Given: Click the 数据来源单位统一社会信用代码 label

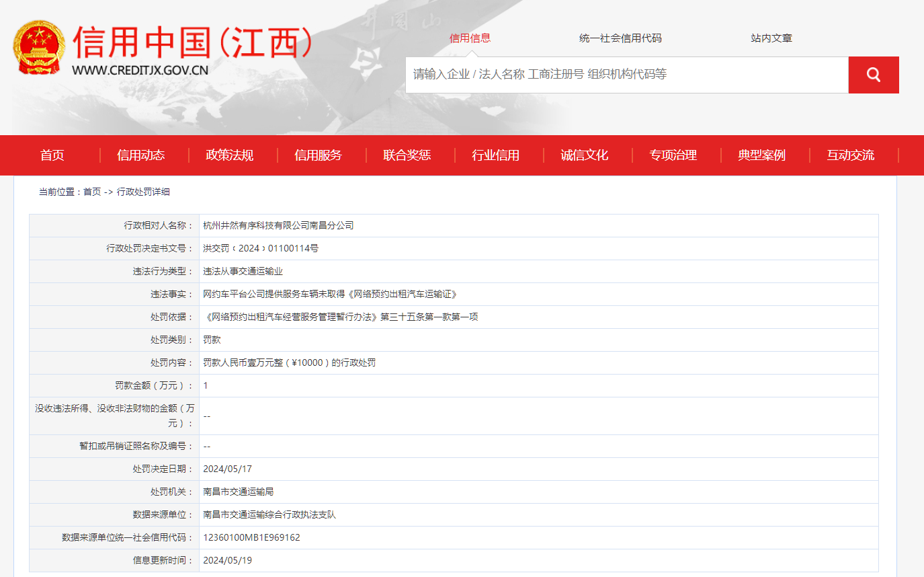Looking at the screenshot, I should (x=128, y=537).
